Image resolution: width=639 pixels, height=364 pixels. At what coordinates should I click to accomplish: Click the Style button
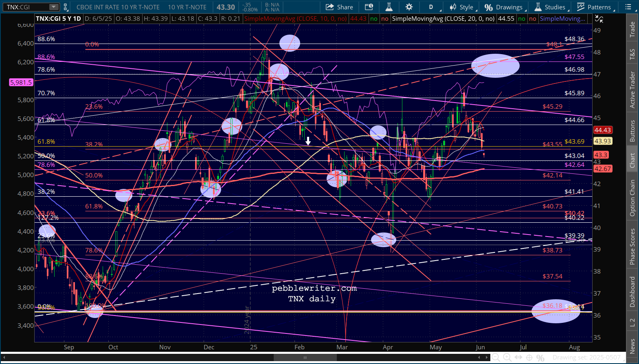[x=461, y=7]
